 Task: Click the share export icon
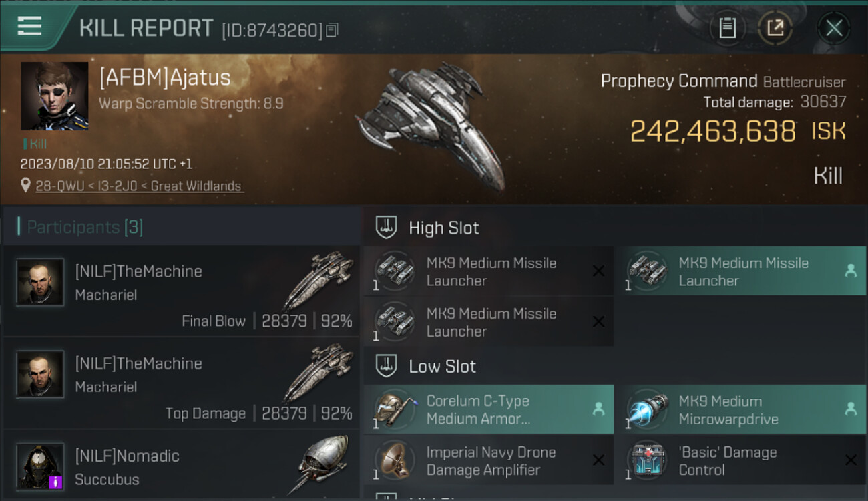coord(775,28)
